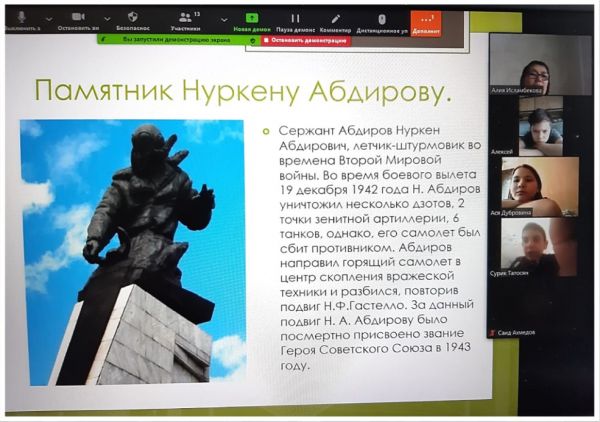
Task: Expand video options arrow beside camera
Action: pos(107,18)
